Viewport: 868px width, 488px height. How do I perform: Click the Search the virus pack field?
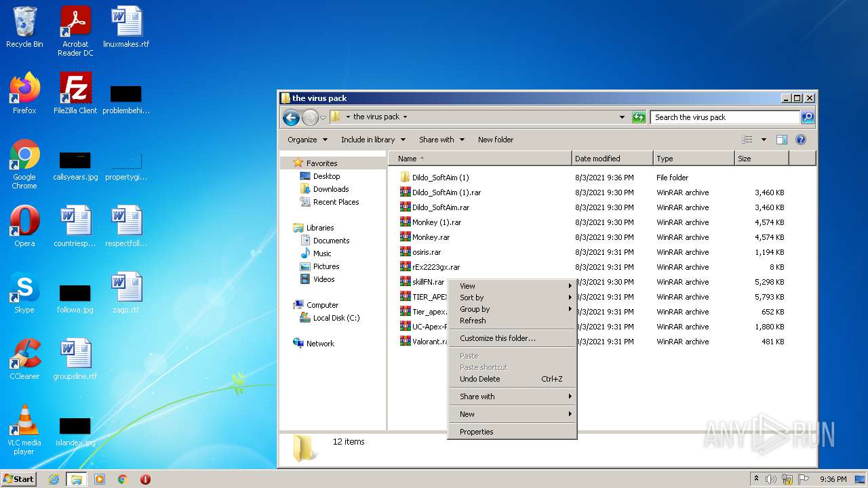pyautogui.click(x=724, y=117)
